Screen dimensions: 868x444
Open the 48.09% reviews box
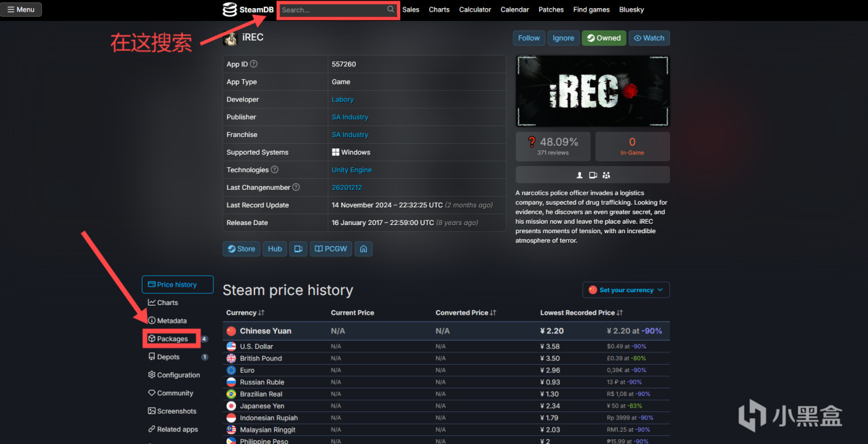click(553, 146)
